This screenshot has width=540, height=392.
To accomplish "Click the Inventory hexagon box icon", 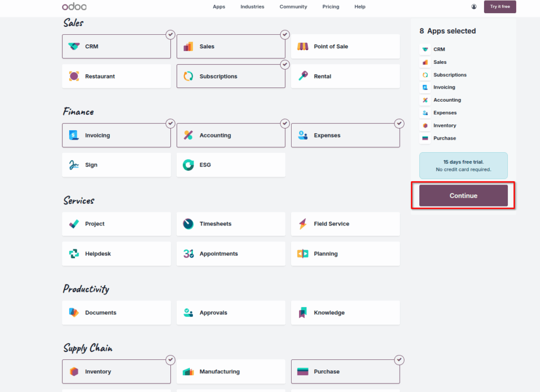I will [x=74, y=371].
